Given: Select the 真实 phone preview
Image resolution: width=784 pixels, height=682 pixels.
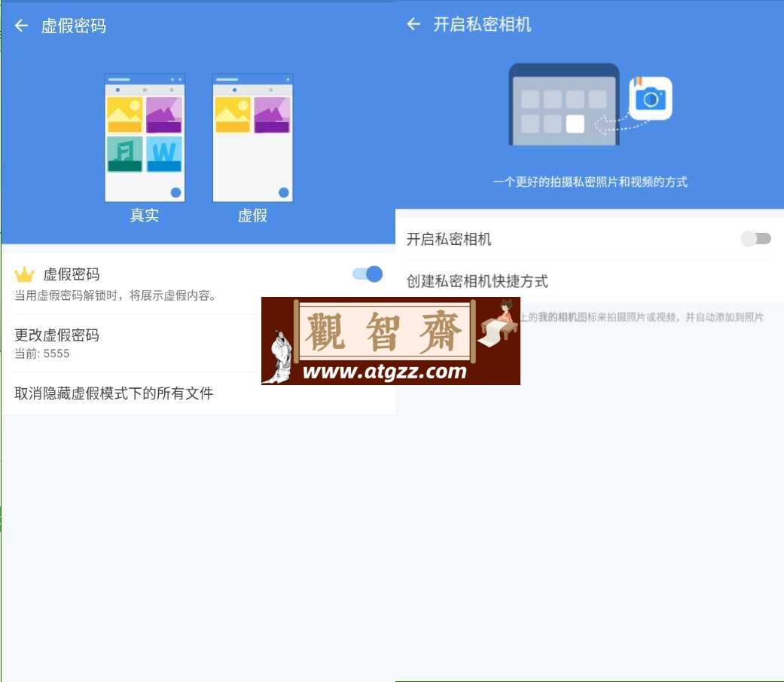Looking at the screenshot, I should pos(145,138).
